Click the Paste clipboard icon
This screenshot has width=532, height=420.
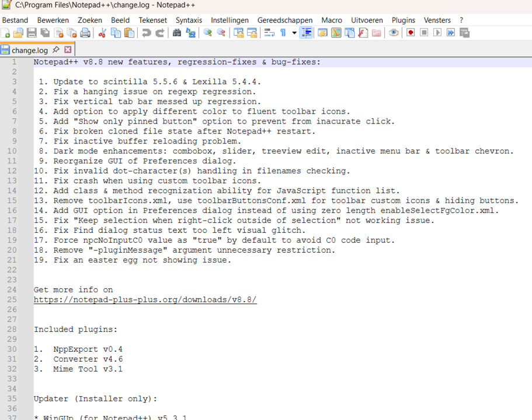(x=129, y=33)
